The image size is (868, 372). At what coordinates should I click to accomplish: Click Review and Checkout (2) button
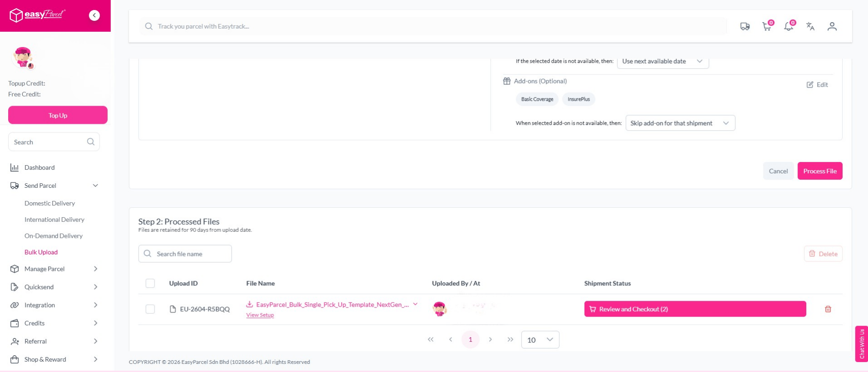(694, 309)
